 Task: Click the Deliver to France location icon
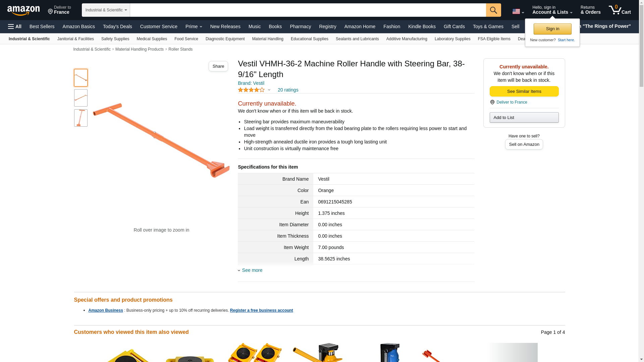click(50, 12)
